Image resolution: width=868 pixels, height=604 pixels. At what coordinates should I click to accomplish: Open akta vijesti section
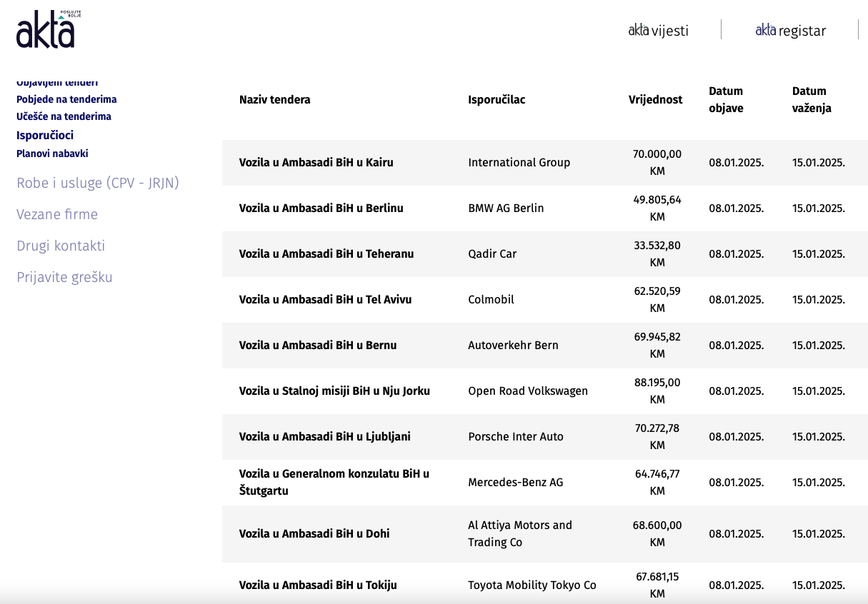point(658,30)
